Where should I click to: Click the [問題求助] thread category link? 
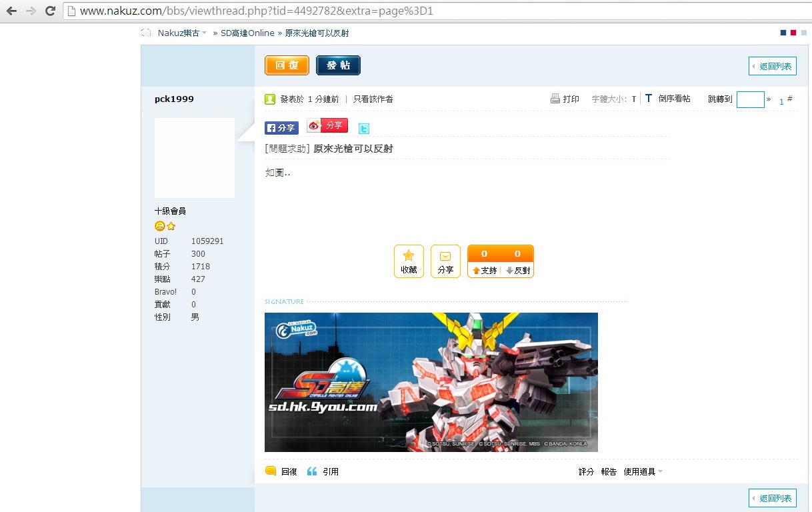click(x=287, y=149)
